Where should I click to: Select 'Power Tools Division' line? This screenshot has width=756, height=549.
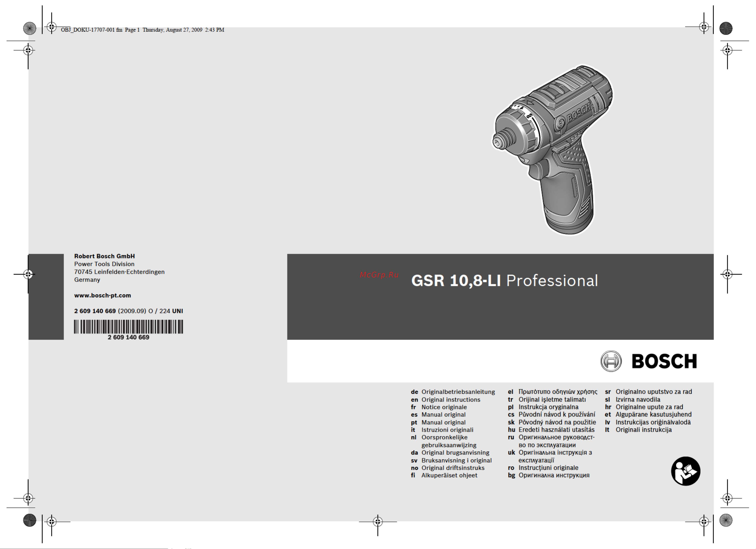(x=104, y=264)
